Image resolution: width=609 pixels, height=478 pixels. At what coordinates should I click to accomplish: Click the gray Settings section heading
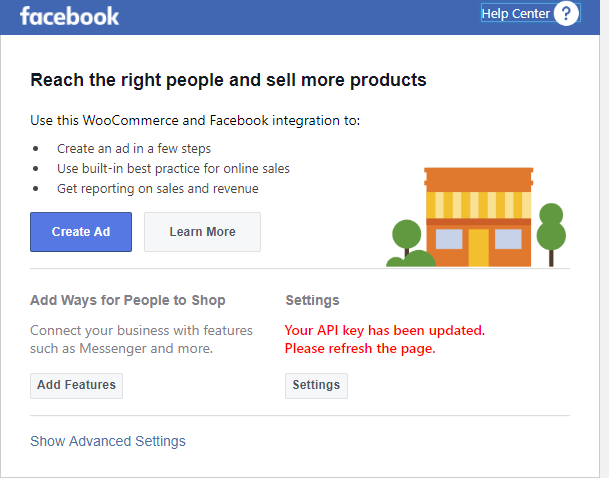coord(313,300)
